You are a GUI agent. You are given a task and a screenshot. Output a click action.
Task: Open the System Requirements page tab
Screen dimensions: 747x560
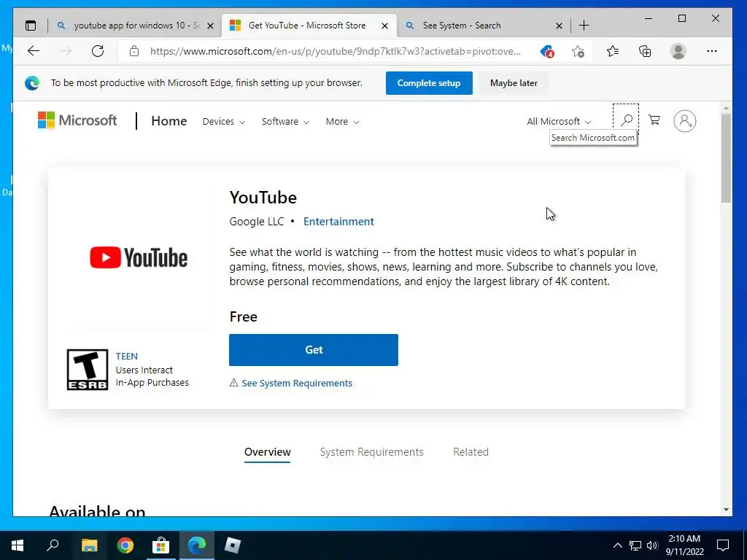[x=371, y=452]
